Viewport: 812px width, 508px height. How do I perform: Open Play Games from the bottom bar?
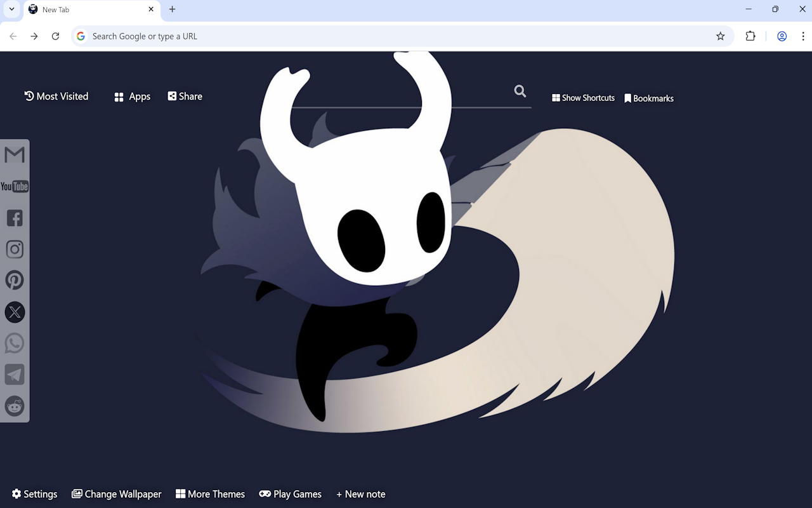tap(290, 493)
